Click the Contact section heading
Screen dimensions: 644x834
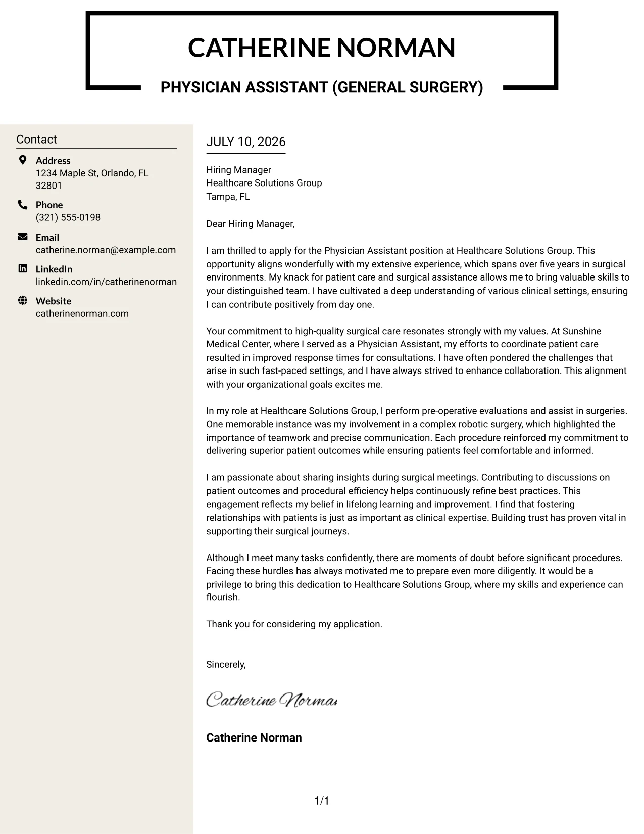click(x=36, y=140)
